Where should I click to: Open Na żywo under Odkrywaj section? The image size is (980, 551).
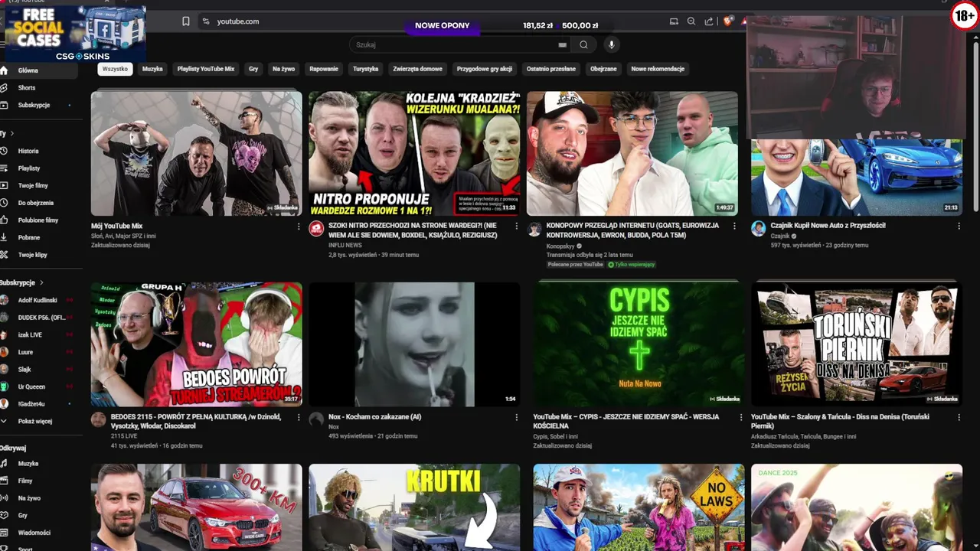click(x=37, y=498)
